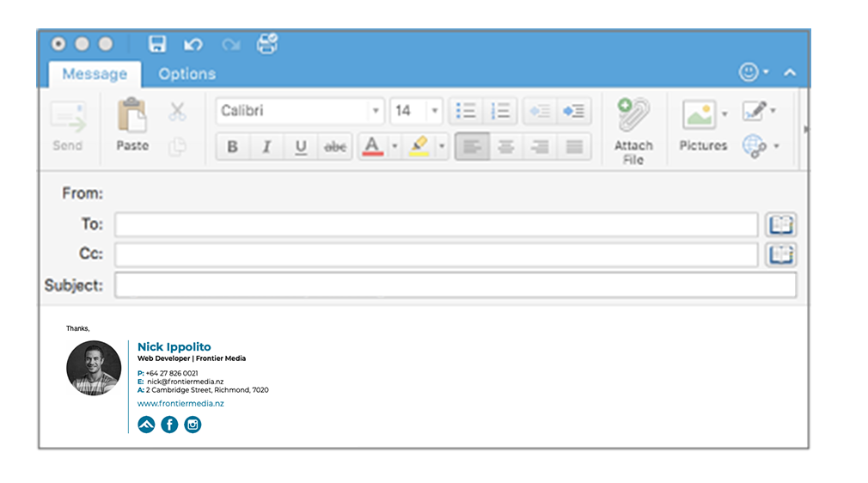Collapse the ribbon with the chevron

coord(790,72)
